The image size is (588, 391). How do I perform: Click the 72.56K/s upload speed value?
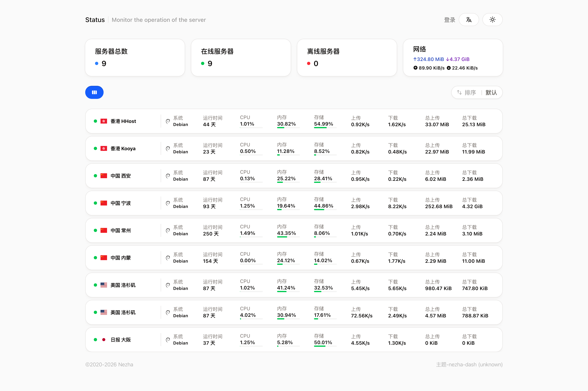click(x=361, y=316)
